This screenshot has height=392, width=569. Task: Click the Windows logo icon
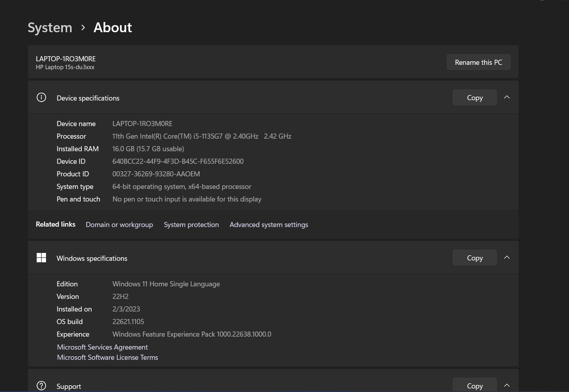point(41,258)
